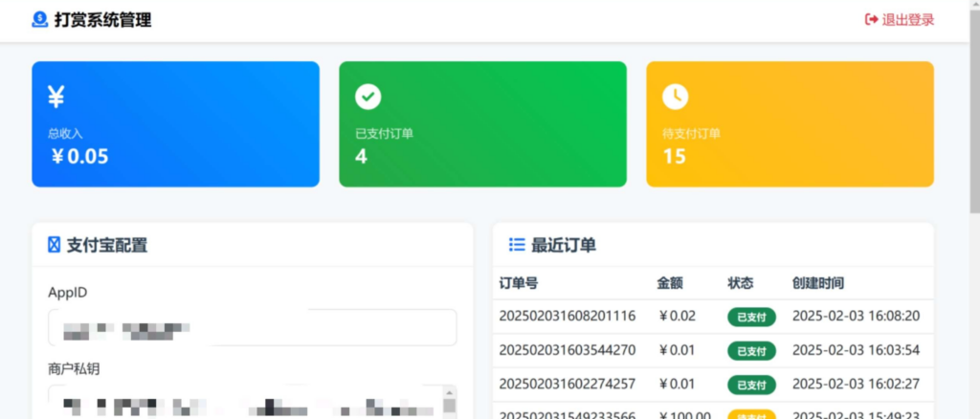Select order number 202502031603544270
This screenshot has width=980, height=419.
[x=568, y=350]
